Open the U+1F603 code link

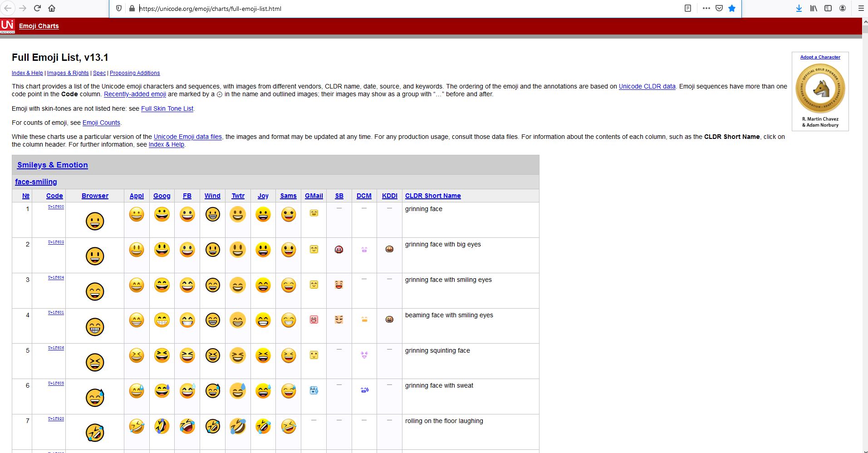click(56, 242)
